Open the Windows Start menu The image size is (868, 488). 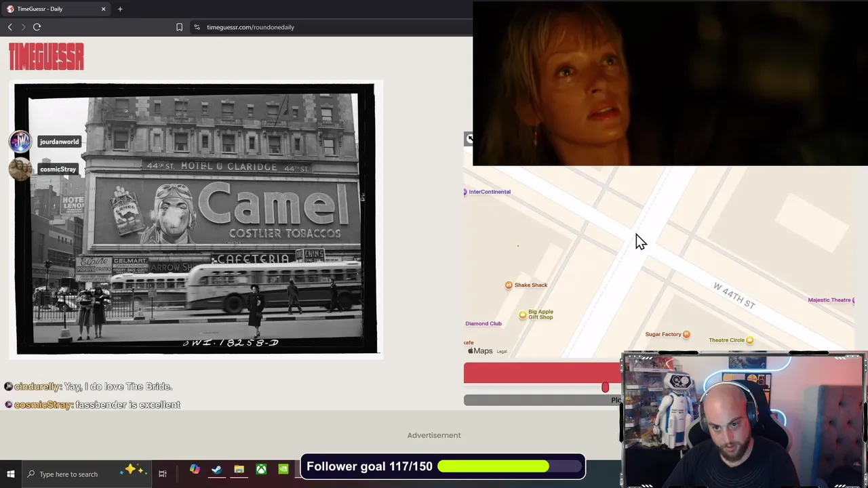pyautogui.click(x=11, y=474)
